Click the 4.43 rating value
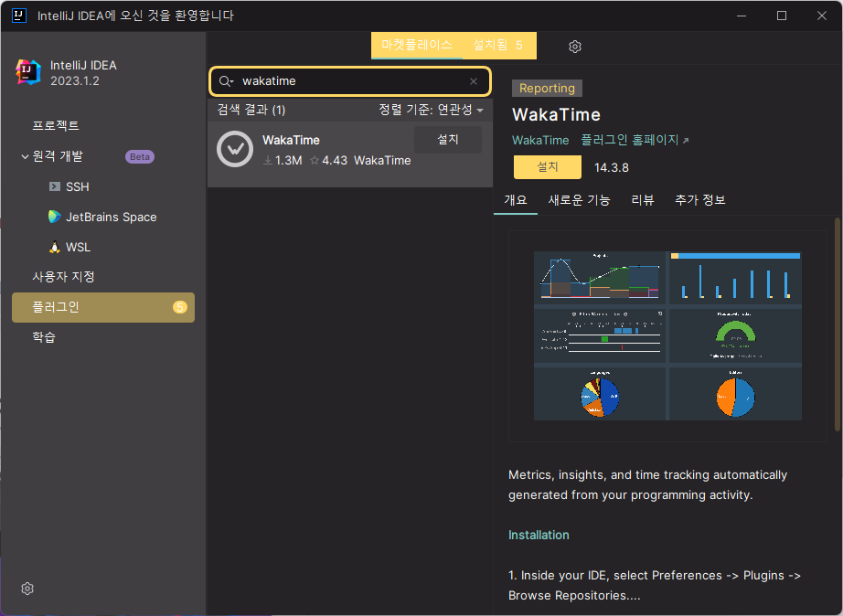 335,160
